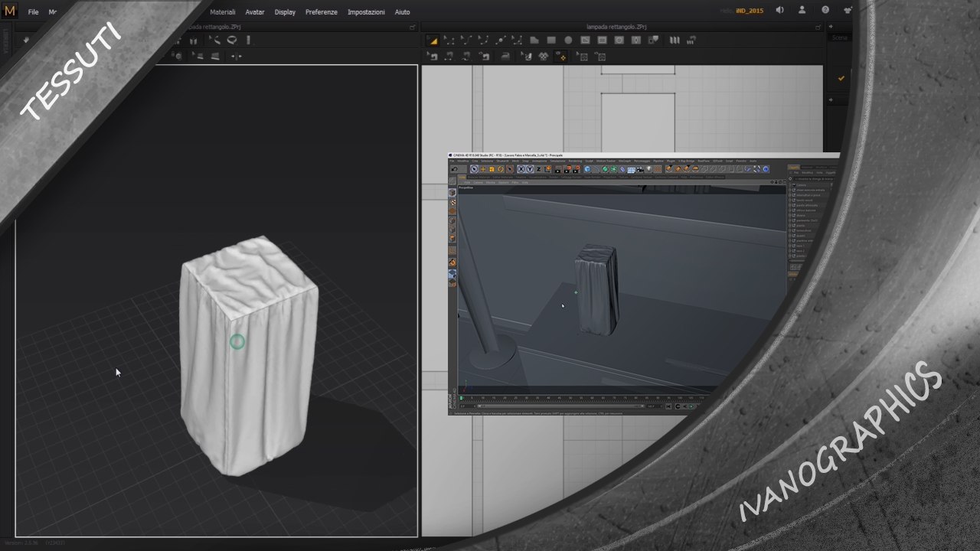The width and height of the screenshot is (980, 551).
Task: Select the Internal Rectangle tool
Action: tap(603, 41)
